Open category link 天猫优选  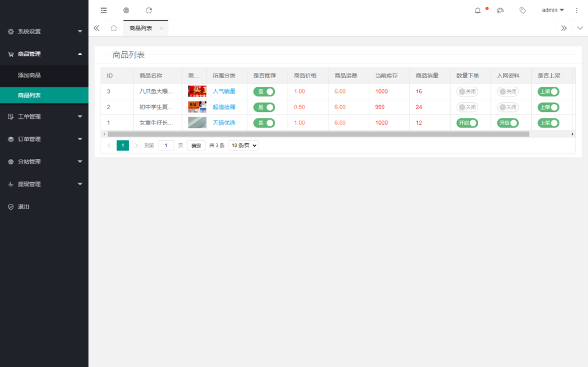coord(224,123)
